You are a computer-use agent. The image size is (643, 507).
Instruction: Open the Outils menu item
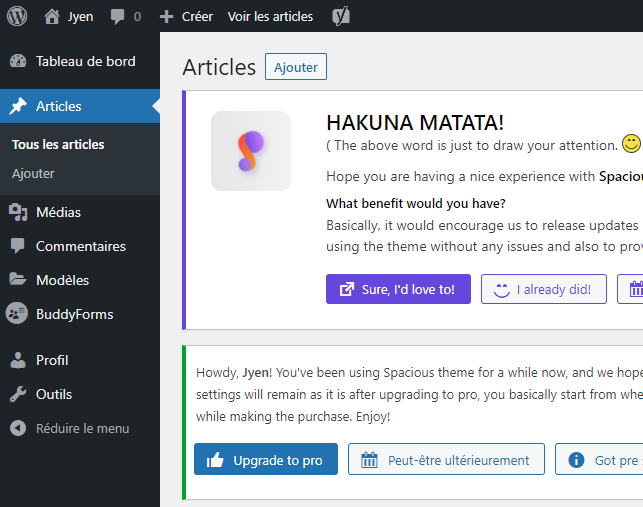[80, 394]
